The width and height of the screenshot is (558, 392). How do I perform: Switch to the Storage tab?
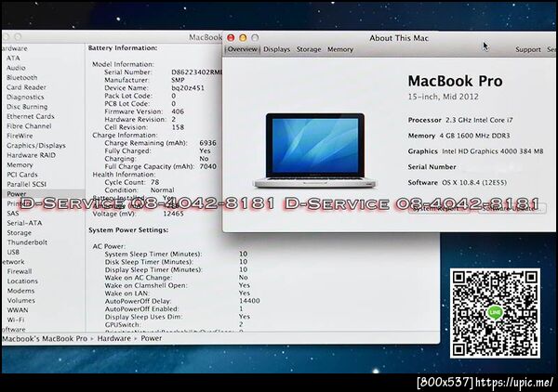[309, 49]
